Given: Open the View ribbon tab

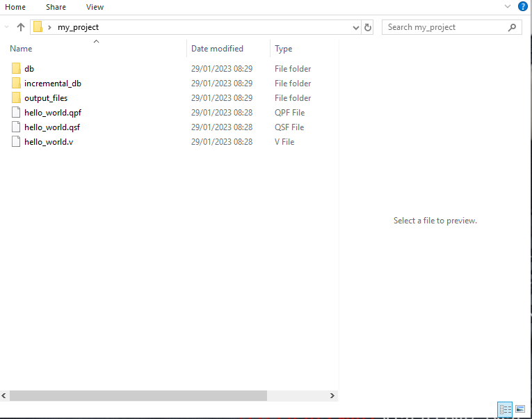Looking at the screenshot, I should 95,7.
